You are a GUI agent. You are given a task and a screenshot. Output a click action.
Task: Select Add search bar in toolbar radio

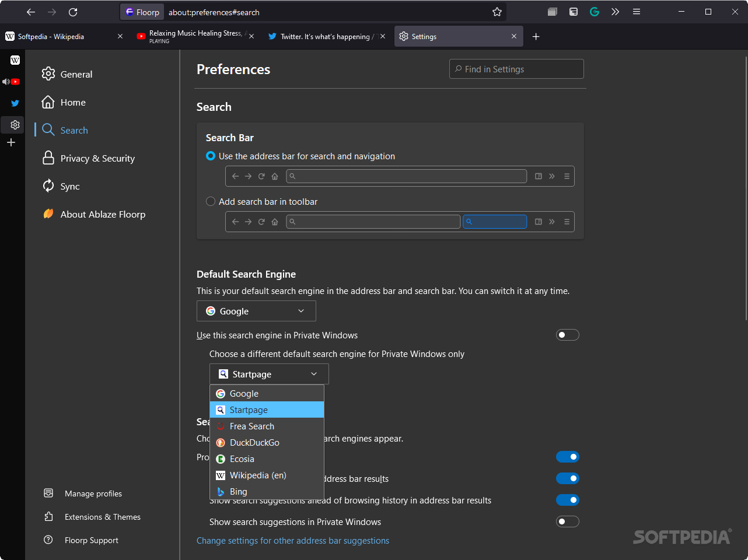click(x=211, y=201)
